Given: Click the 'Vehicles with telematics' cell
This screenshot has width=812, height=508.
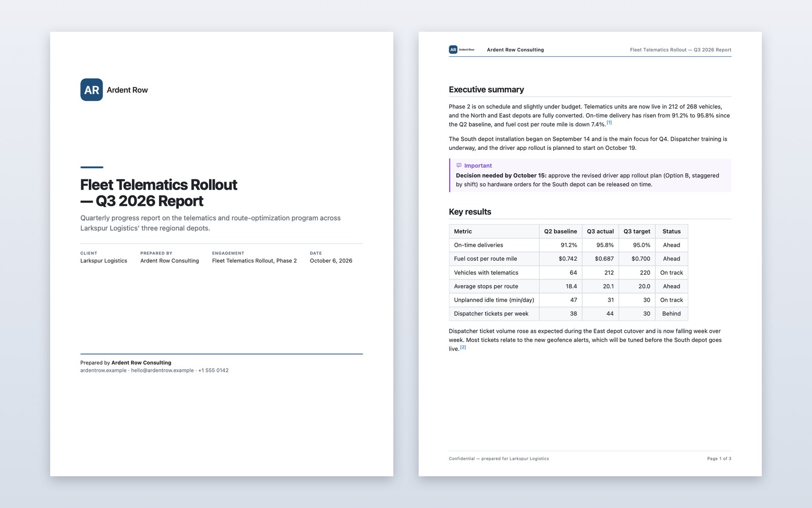Looking at the screenshot, I should click(494, 273).
